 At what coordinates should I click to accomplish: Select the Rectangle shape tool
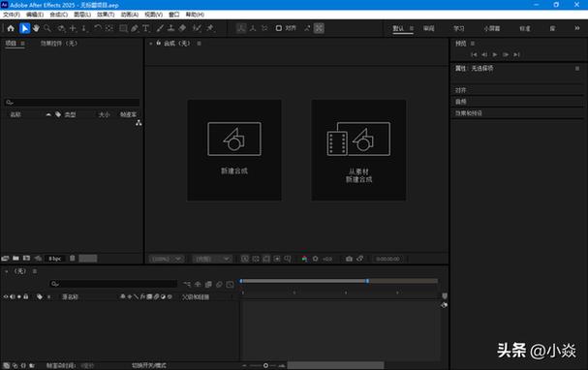(x=123, y=28)
